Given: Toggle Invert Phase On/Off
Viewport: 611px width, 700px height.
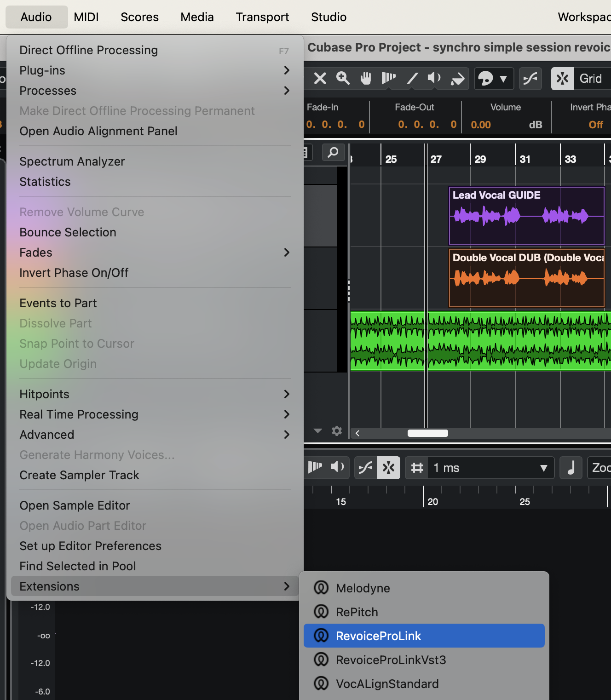Looking at the screenshot, I should coord(74,273).
